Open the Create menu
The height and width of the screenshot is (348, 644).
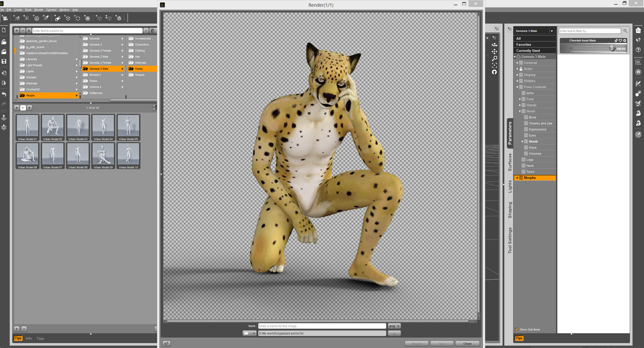pyautogui.click(x=18, y=9)
